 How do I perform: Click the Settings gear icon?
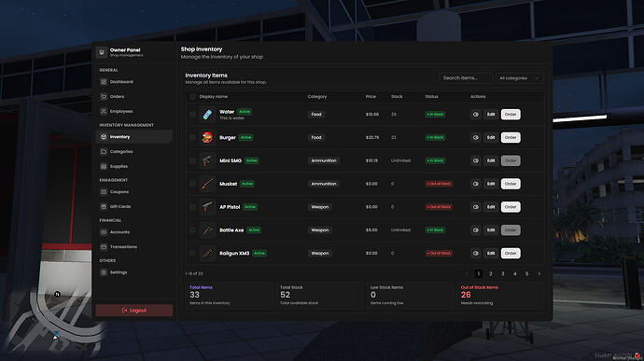[104, 272]
